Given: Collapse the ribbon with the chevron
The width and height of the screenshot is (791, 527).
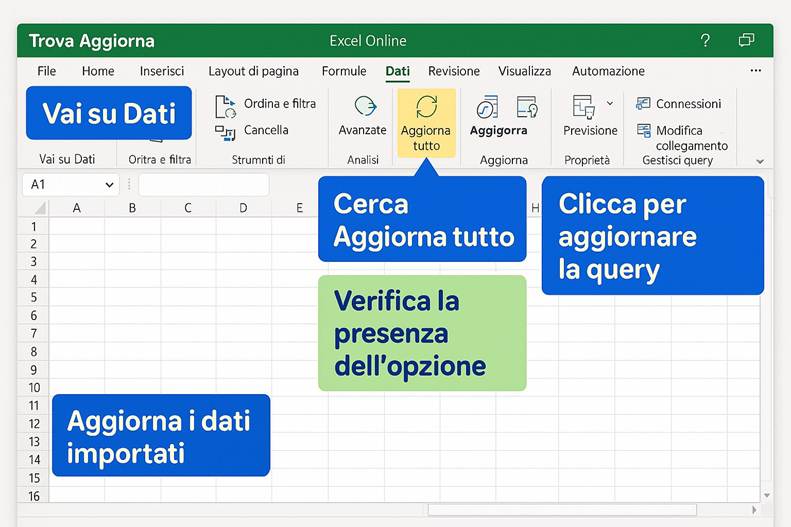Looking at the screenshot, I should click(760, 161).
